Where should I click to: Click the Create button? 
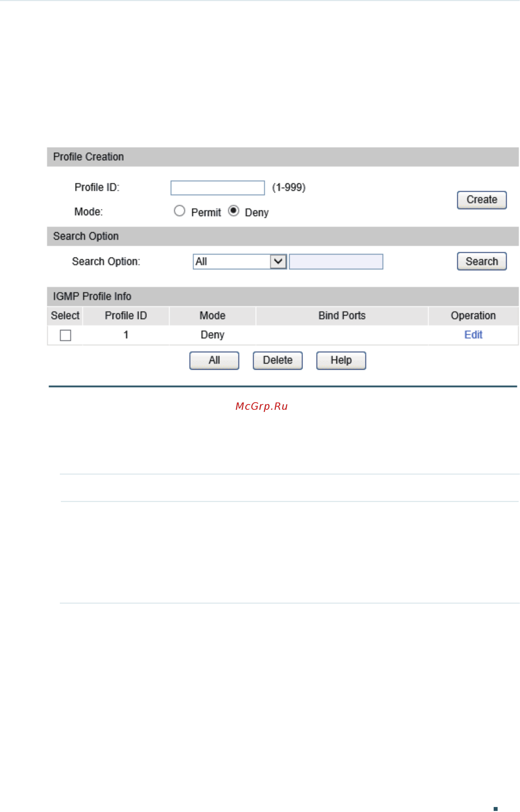(482, 200)
